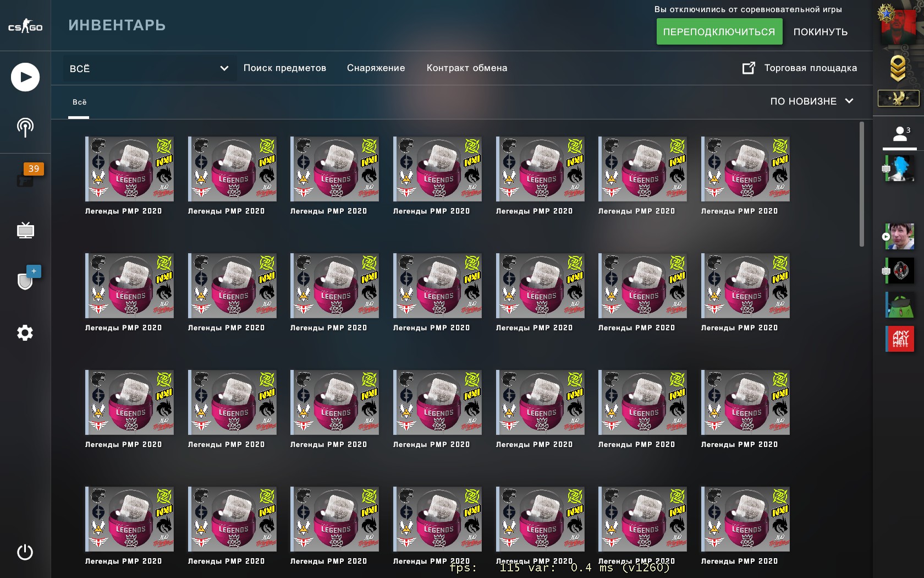This screenshot has width=924, height=578.
Task: Click the CS:GO logo home icon
Action: [25, 26]
